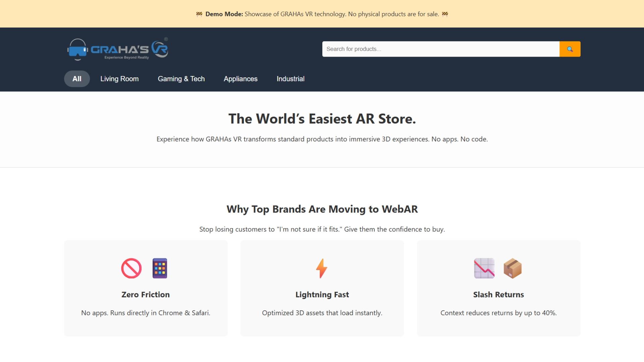Open the Appliances category
Viewport: 644px width, 362px height.
point(240,79)
